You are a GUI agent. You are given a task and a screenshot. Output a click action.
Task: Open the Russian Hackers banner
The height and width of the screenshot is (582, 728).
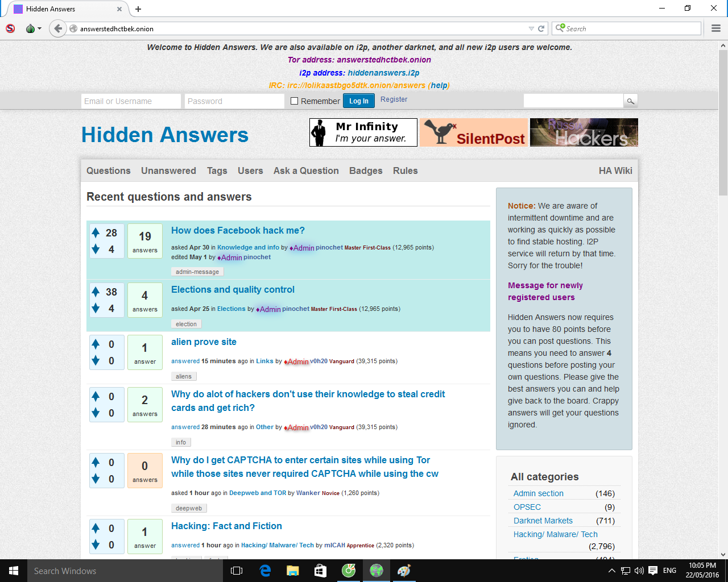coord(584,132)
